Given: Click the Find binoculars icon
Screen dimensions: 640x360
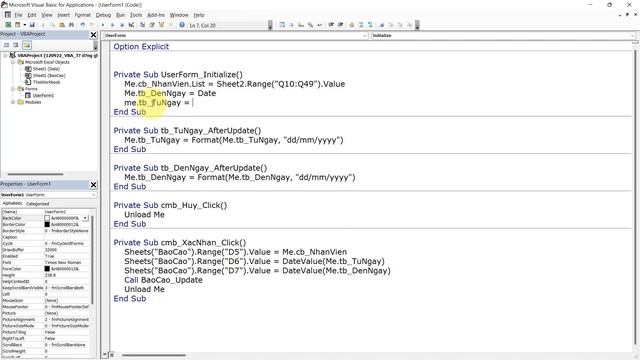Looking at the screenshot, I should 71,25.
